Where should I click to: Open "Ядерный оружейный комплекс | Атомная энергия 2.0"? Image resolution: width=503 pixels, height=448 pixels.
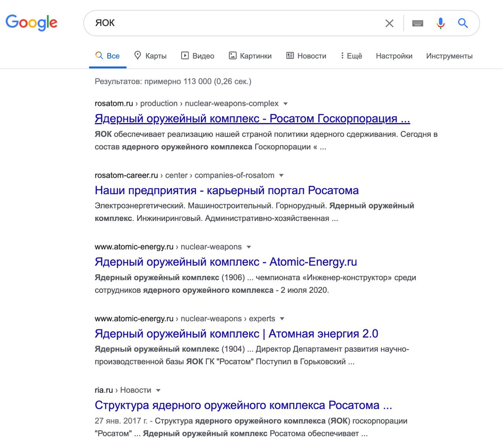[x=236, y=334]
